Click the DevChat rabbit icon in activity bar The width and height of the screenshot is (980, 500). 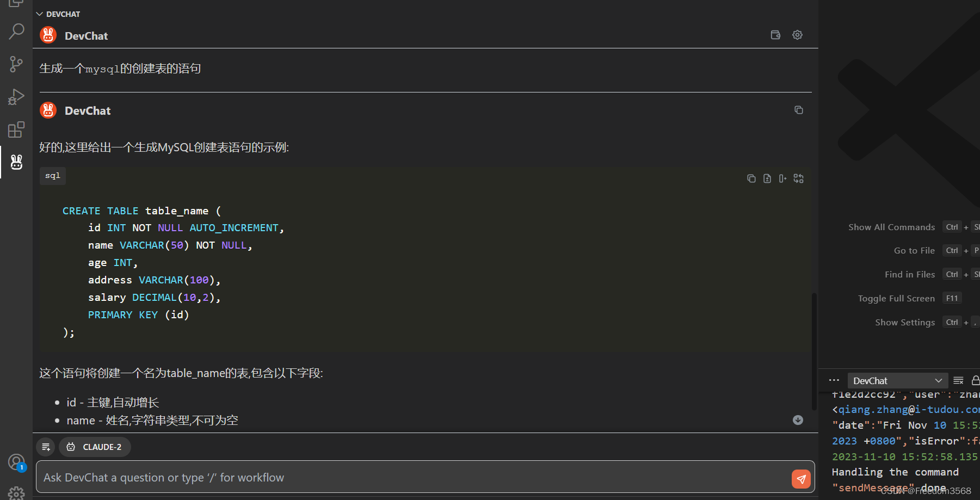pyautogui.click(x=16, y=162)
